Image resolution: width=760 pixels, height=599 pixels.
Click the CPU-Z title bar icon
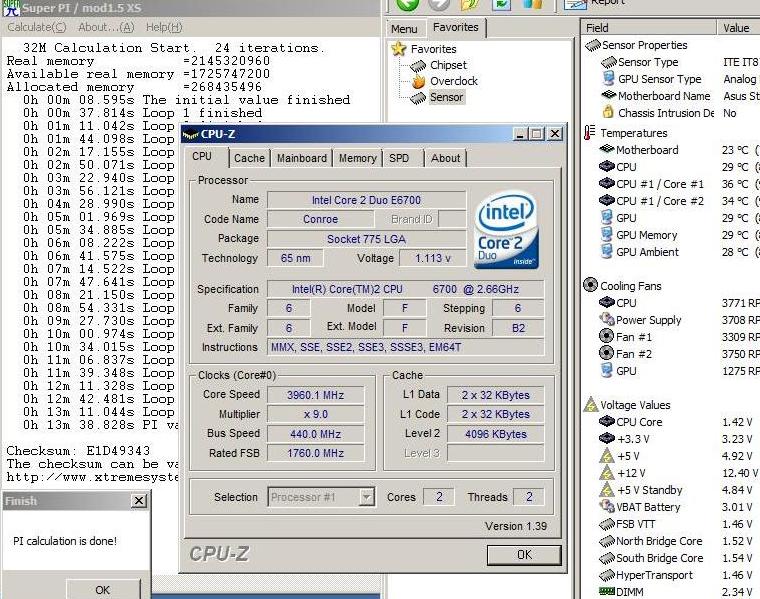tap(190, 134)
